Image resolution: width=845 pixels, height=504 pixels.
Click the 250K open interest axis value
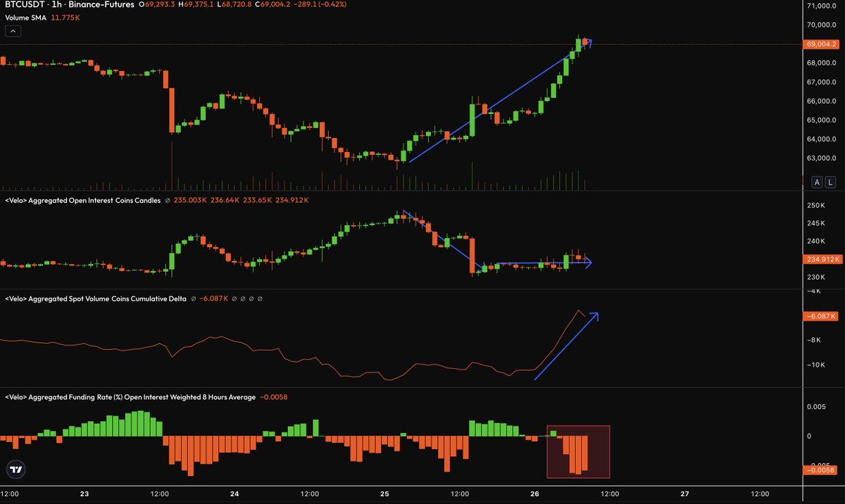point(815,206)
